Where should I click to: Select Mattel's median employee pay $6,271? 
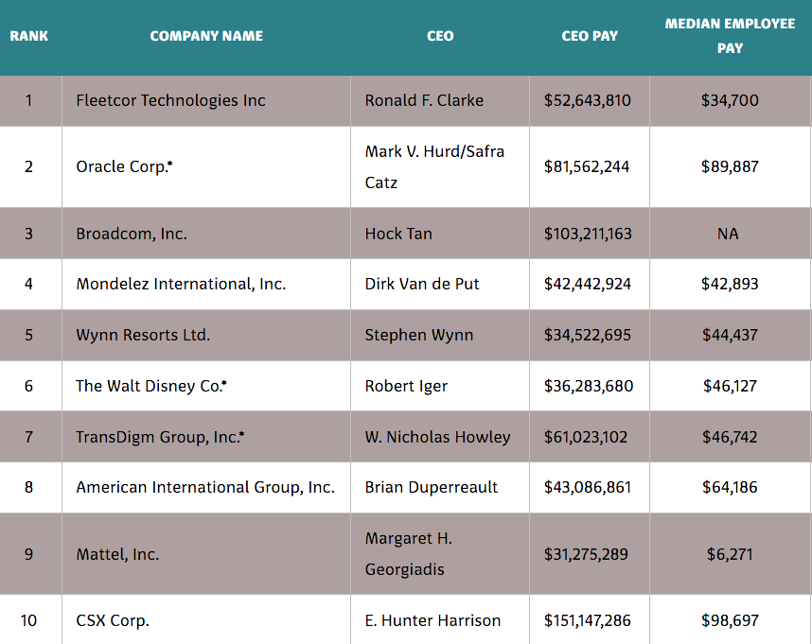point(730,554)
